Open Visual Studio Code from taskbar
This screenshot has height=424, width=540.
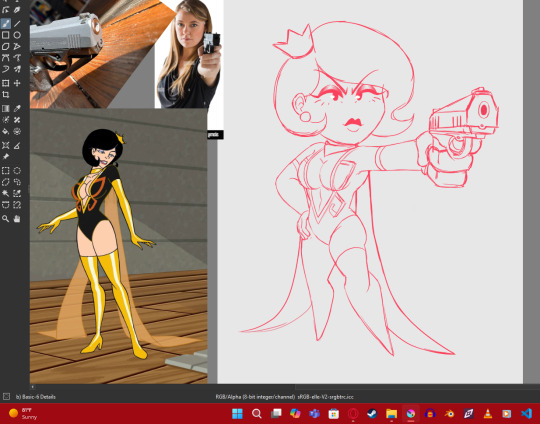click(x=526, y=413)
